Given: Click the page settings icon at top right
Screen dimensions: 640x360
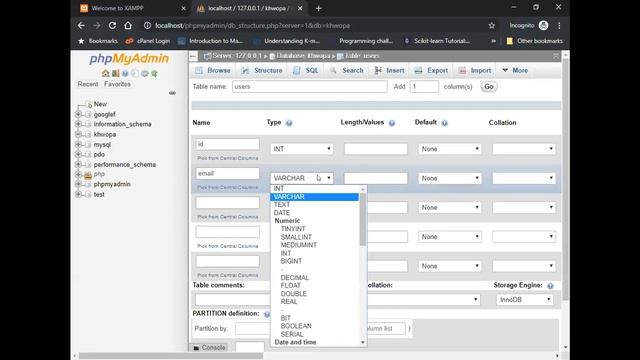Looking at the screenshot, I should coord(556,56).
